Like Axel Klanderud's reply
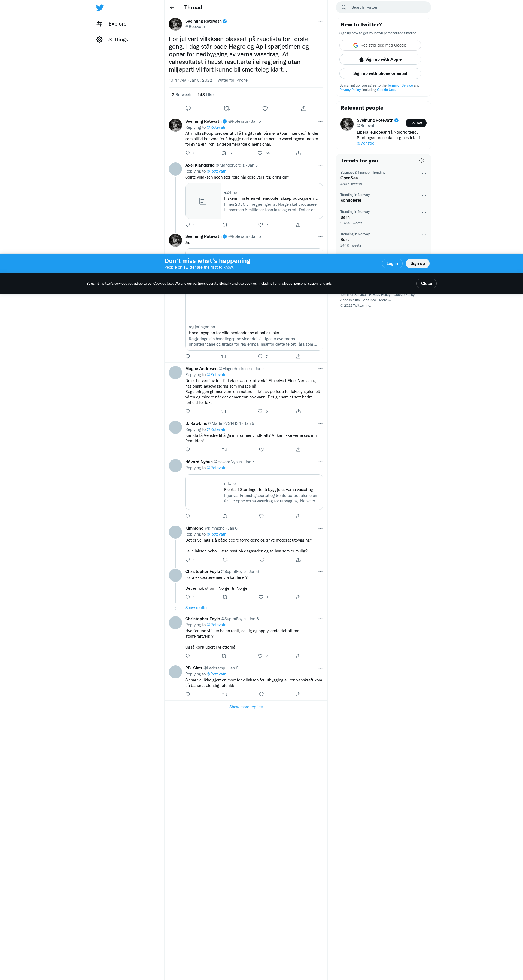523x980 pixels. pos(261,225)
